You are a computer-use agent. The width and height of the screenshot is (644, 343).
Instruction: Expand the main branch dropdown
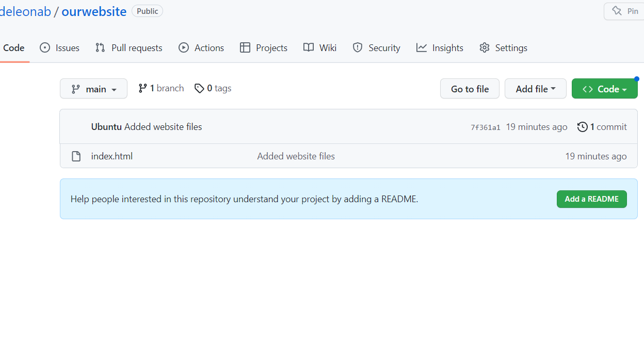[x=93, y=89]
